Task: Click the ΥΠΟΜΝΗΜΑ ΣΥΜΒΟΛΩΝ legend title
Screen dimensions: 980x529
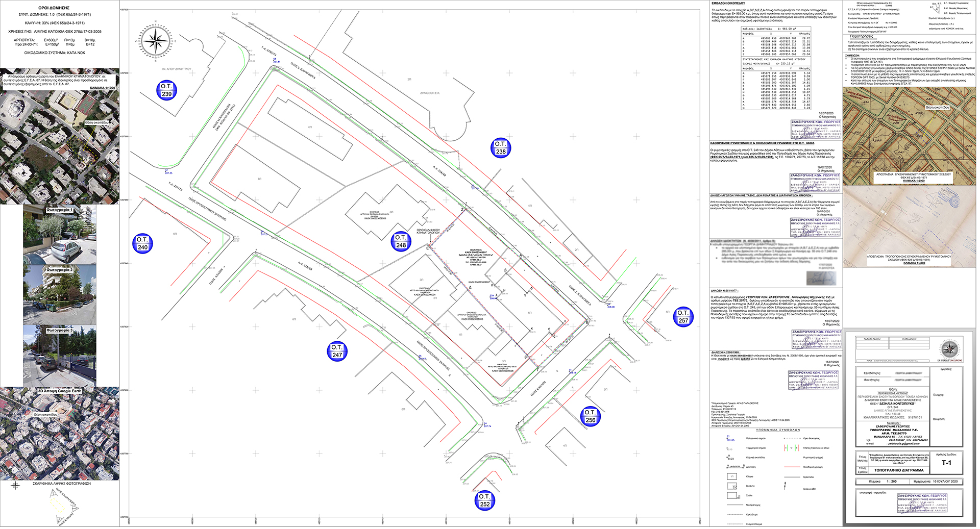Action: (x=778, y=430)
